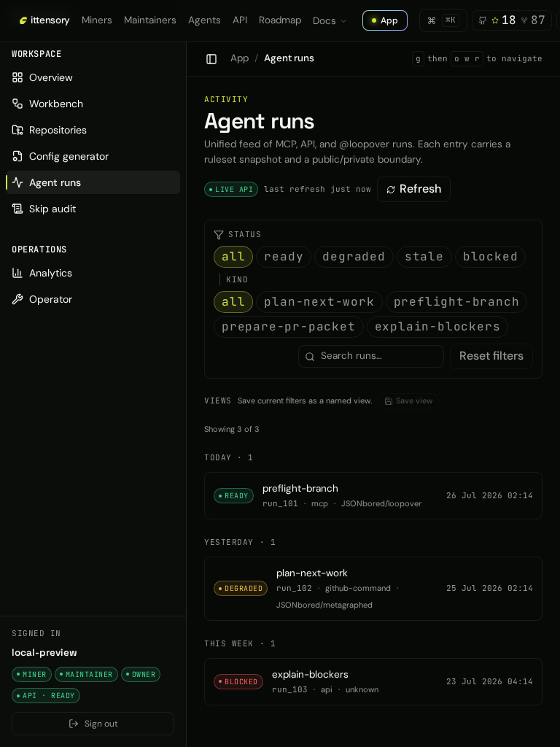Open the command palette ⌘K shortcut
The image size is (560, 747).
point(443,20)
